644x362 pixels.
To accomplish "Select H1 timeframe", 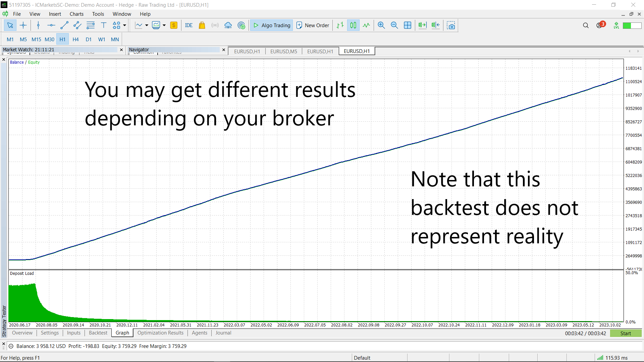I will 62,39.
